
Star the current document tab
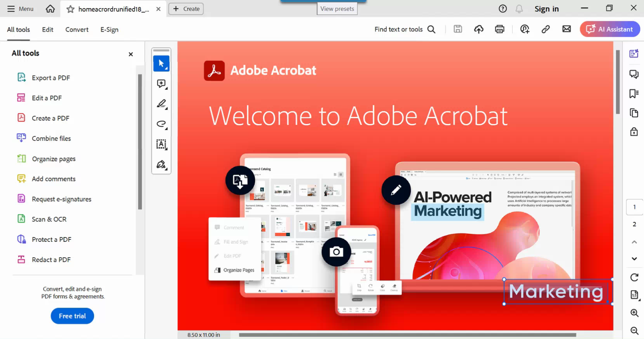(70, 9)
